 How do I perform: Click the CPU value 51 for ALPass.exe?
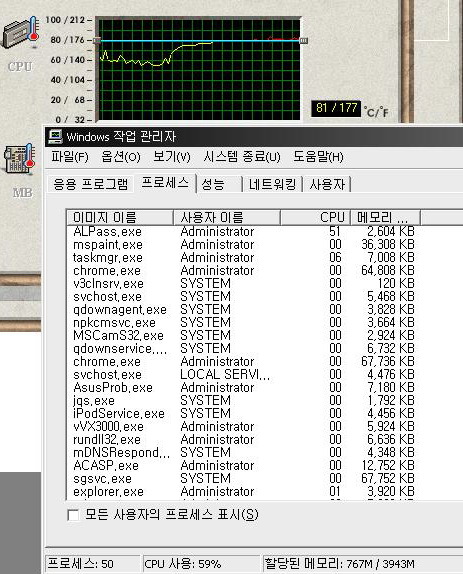pyautogui.click(x=335, y=232)
